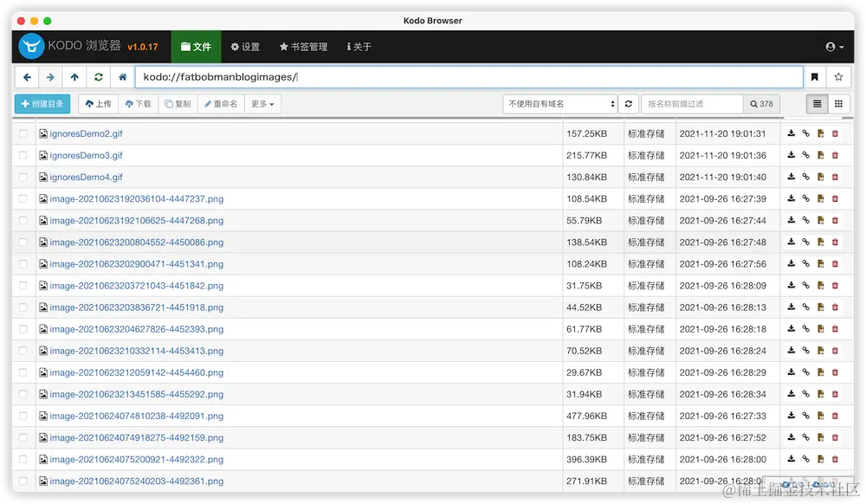Viewport: 866px width, 504px height.
Task: Open the 书签管理 bookmark manager tab
Action: (304, 47)
